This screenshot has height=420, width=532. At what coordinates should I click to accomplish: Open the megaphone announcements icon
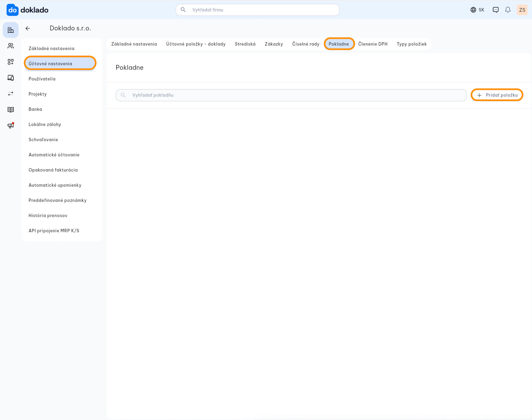(x=11, y=125)
